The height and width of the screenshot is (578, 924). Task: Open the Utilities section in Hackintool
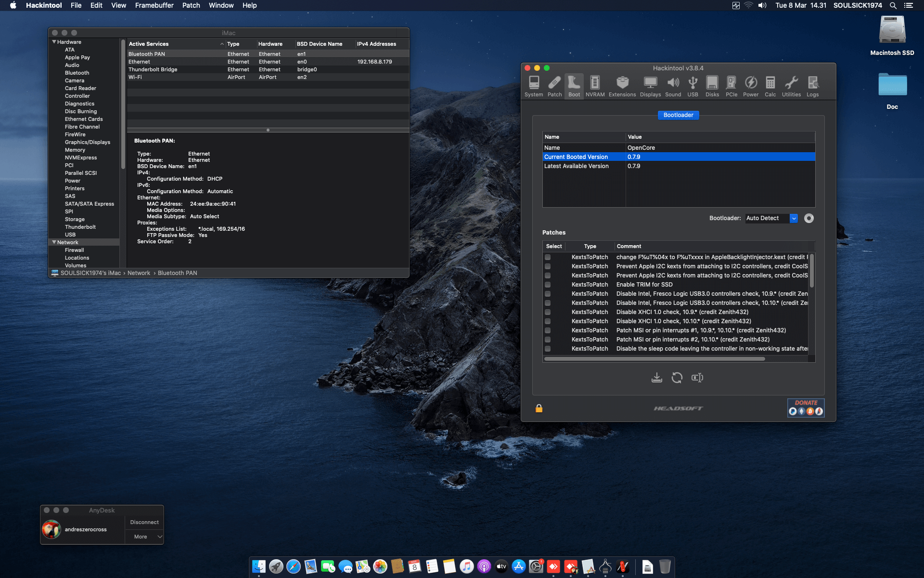(791, 86)
